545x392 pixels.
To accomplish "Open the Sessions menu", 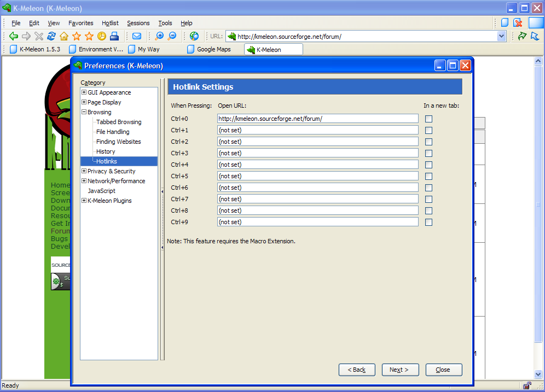I will tap(138, 23).
